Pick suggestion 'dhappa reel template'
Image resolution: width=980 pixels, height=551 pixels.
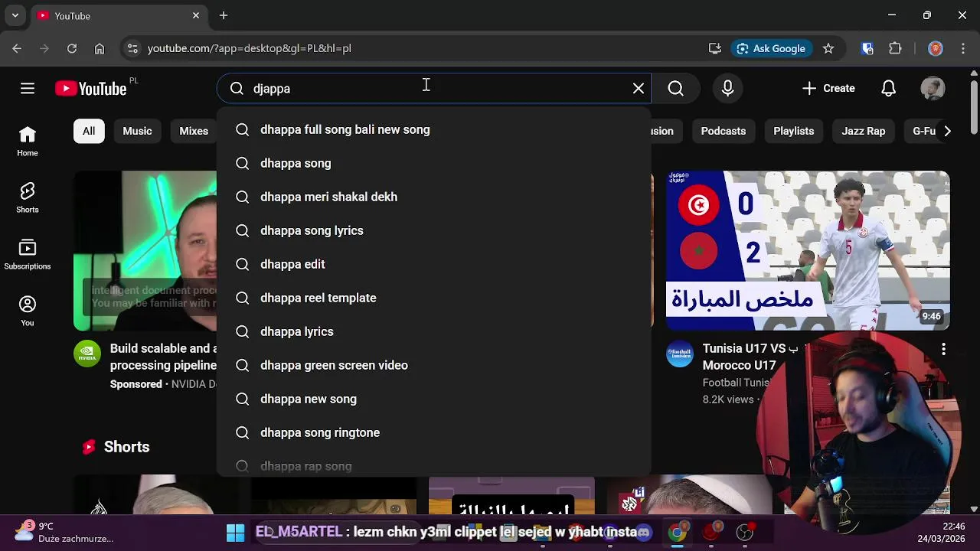433,298
